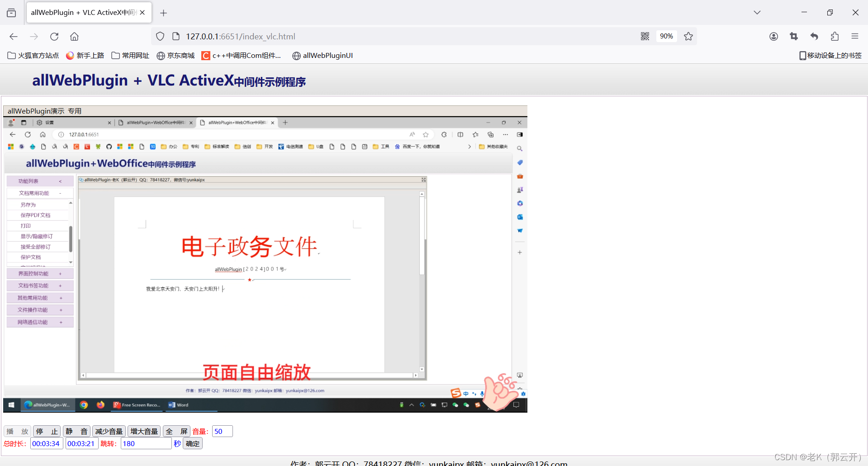The width and height of the screenshot is (868, 466).
Task: In the video, click 显示/隐藏修订 list item
Action: coord(37,236)
